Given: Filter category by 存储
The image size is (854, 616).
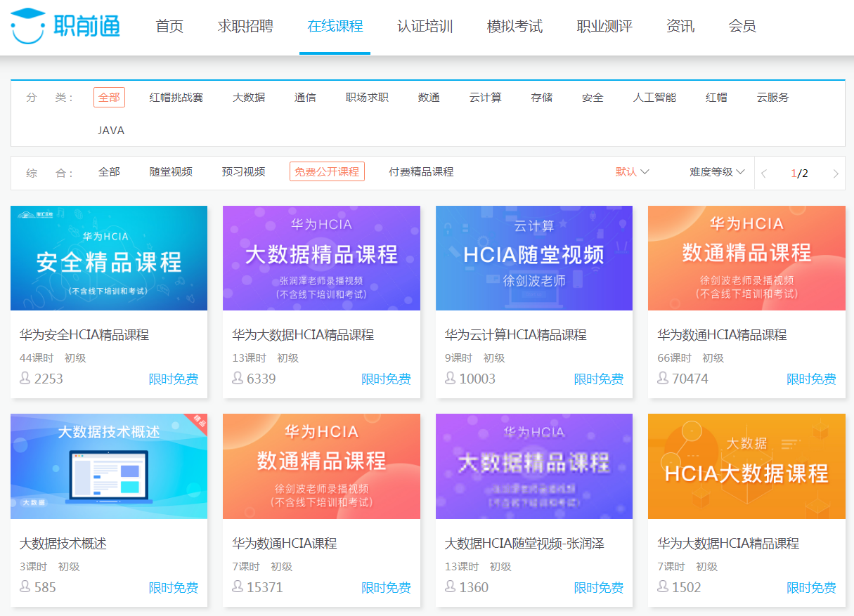Looking at the screenshot, I should (542, 98).
